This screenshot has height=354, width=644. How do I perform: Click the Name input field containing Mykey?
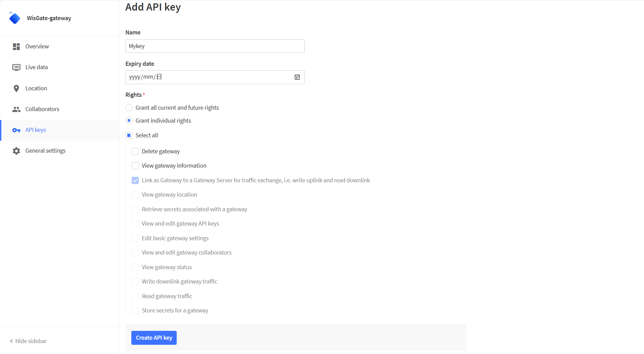(215, 46)
